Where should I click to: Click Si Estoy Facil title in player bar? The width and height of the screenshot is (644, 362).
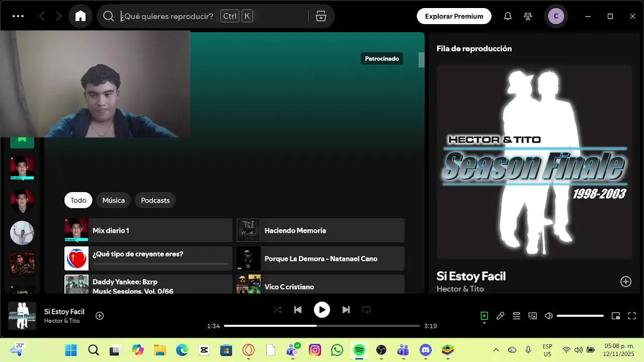pos(64,312)
